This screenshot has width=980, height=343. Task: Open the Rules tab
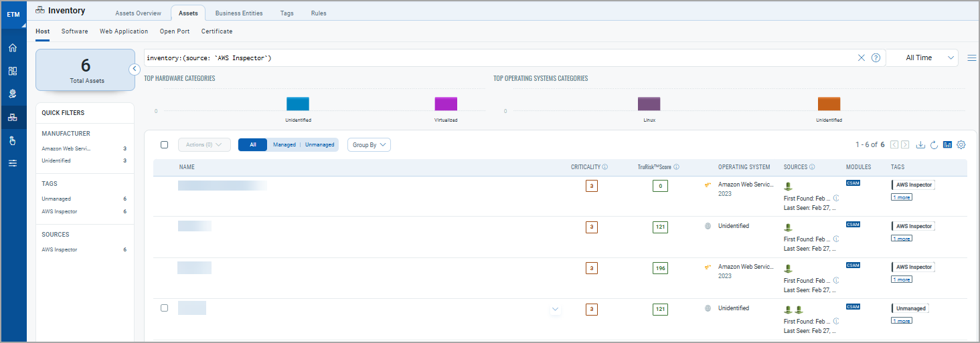point(319,13)
